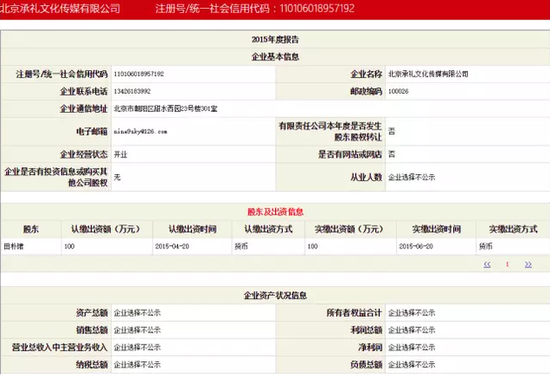The height and width of the screenshot is (378, 550).
Task: Click the 所有者权益合计 label
Action: (354, 313)
